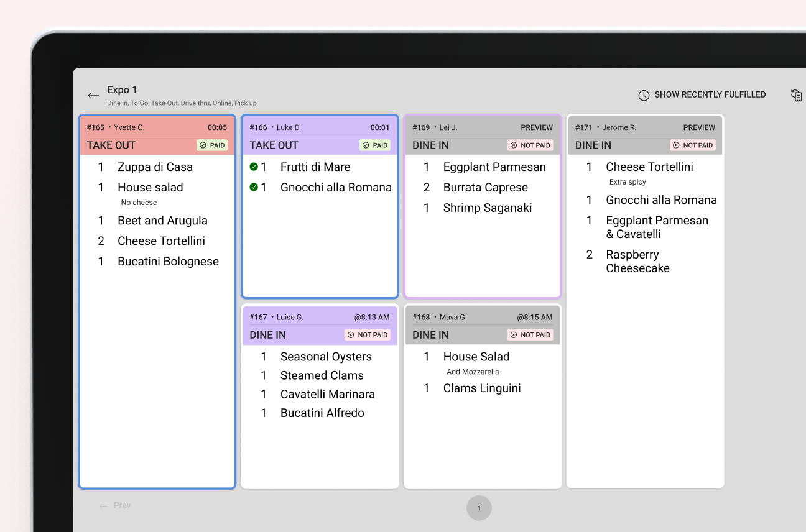806x532 pixels.
Task: Click the NOT PAID badge on order #168
Action: pos(530,334)
